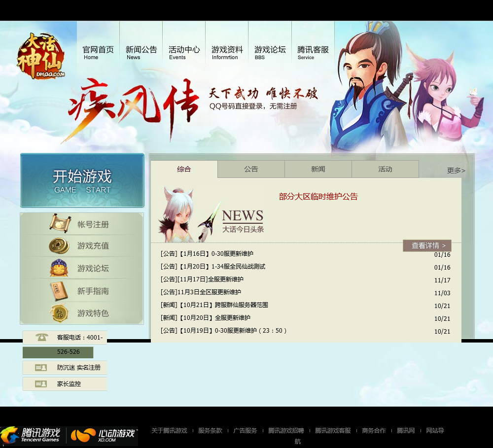Click the 客服电话 4001- text
493x448 pixels.
[x=80, y=337]
